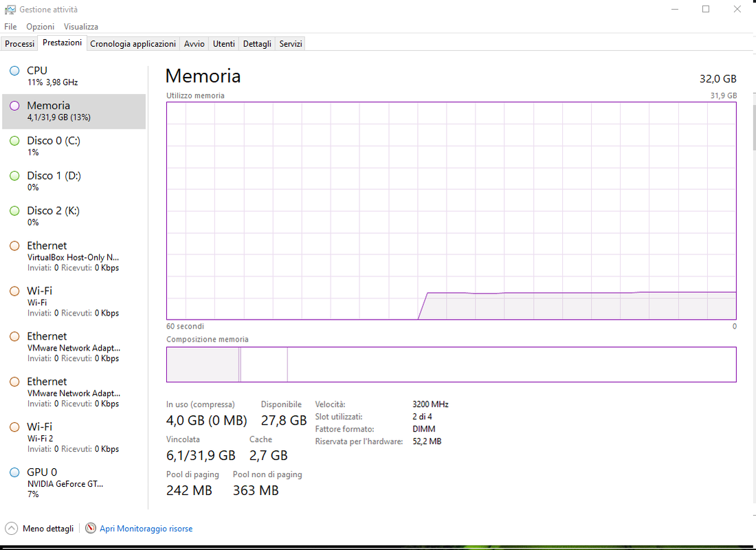Image resolution: width=756 pixels, height=550 pixels.
Task: Open the Visualizza menu
Action: click(x=81, y=27)
